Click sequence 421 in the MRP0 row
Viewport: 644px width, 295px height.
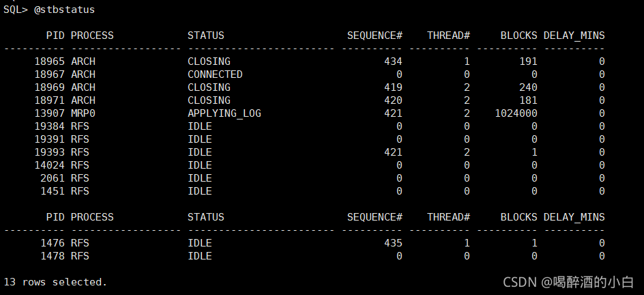pyautogui.click(x=393, y=113)
